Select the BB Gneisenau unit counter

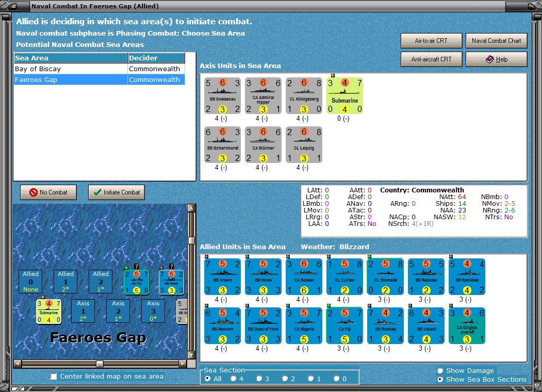222,96
